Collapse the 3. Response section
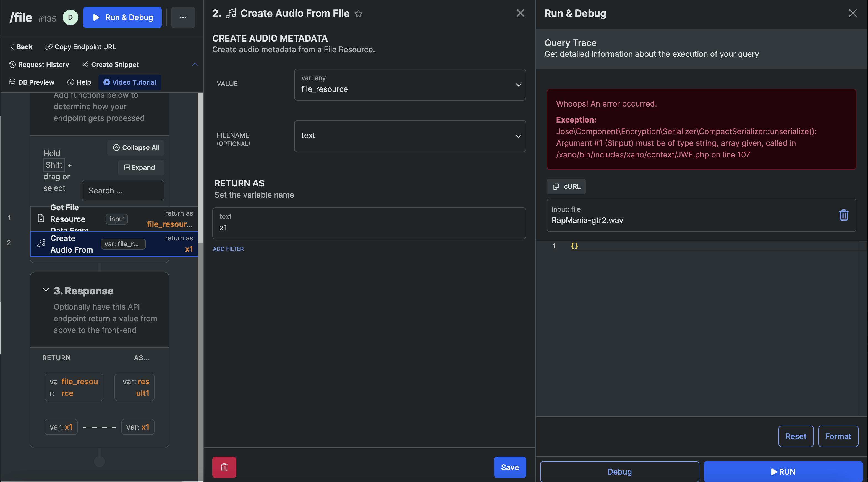Viewport: 868px width, 482px height. 46,290
